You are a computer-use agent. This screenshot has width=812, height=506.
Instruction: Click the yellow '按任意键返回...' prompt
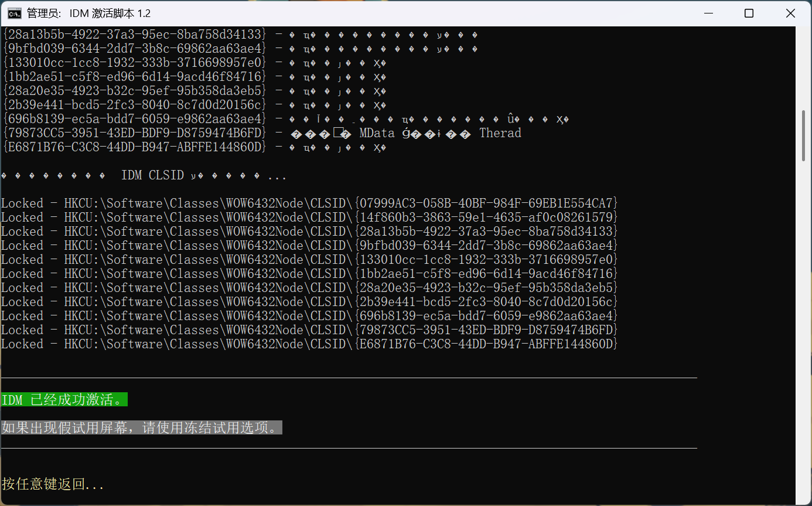53,484
